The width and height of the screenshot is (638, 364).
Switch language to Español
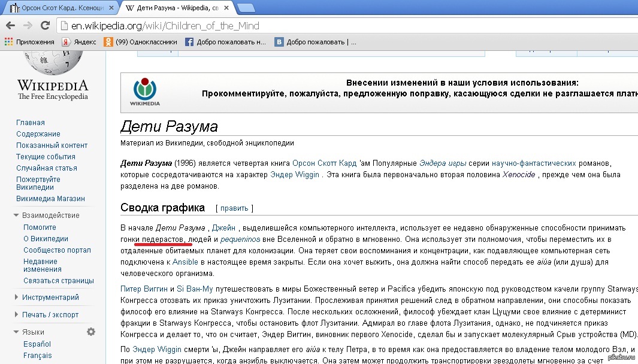37,344
